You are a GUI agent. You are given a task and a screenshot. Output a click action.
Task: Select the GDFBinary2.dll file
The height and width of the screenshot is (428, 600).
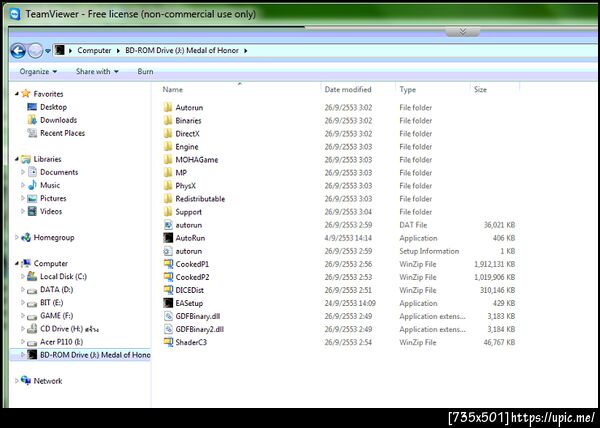[199, 329]
